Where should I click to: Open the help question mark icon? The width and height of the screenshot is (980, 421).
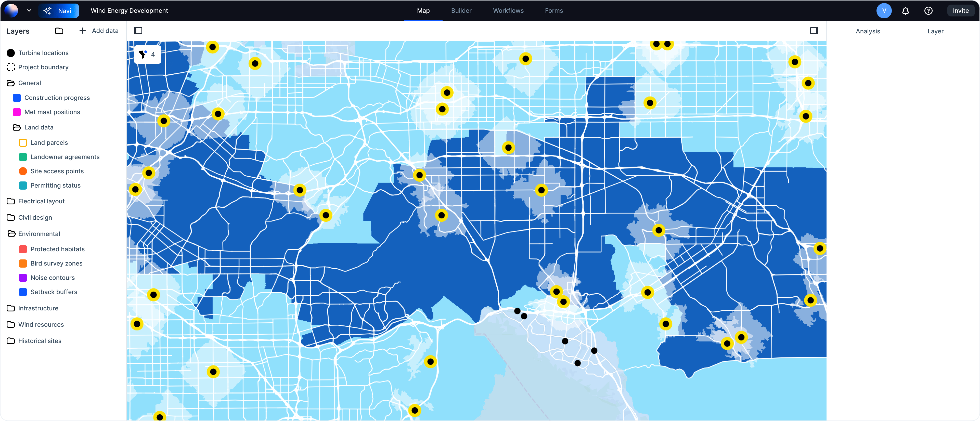pos(928,10)
